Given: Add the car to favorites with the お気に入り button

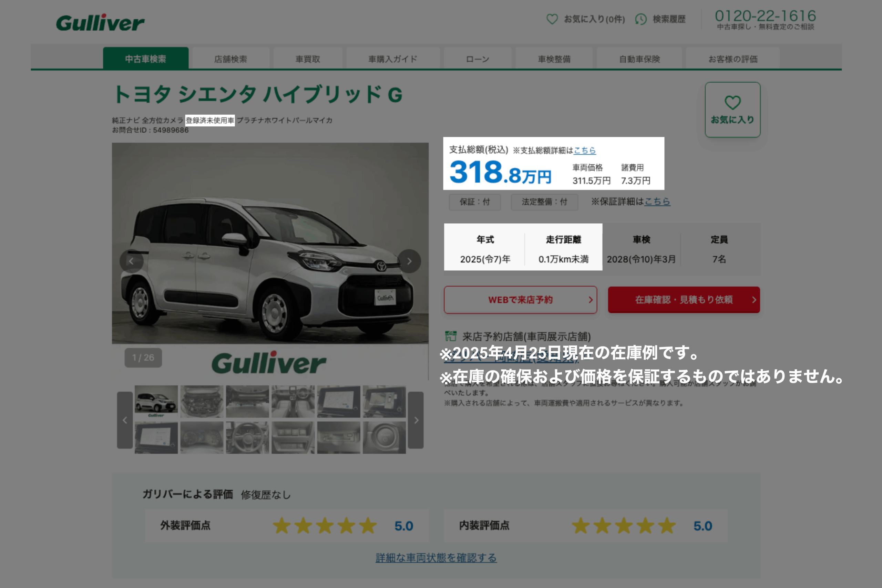Looking at the screenshot, I should (x=732, y=110).
